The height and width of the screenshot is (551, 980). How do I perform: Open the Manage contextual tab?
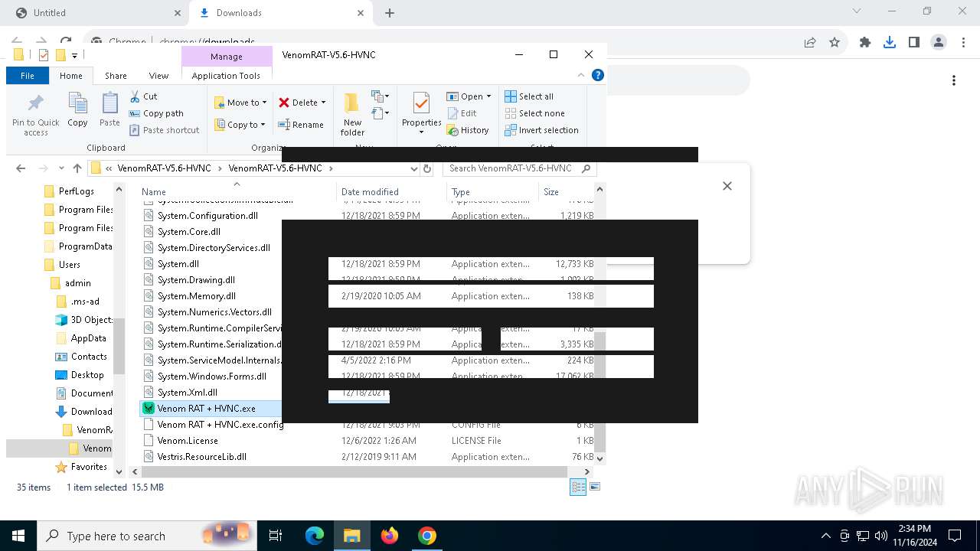(x=227, y=57)
